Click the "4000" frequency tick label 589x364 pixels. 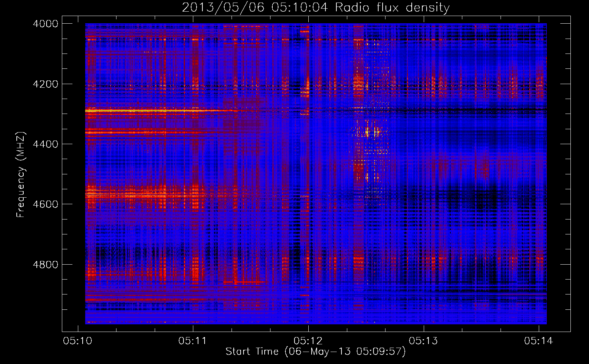click(46, 24)
